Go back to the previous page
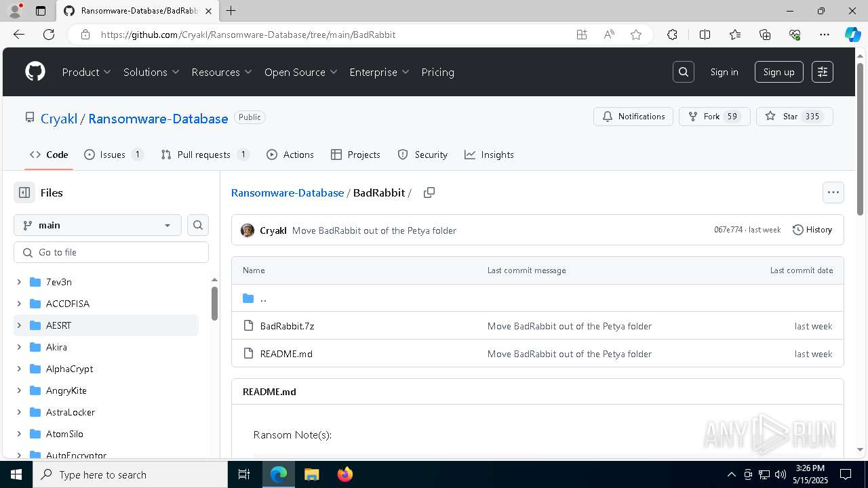The height and width of the screenshot is (488, 868). click(19, 35)
